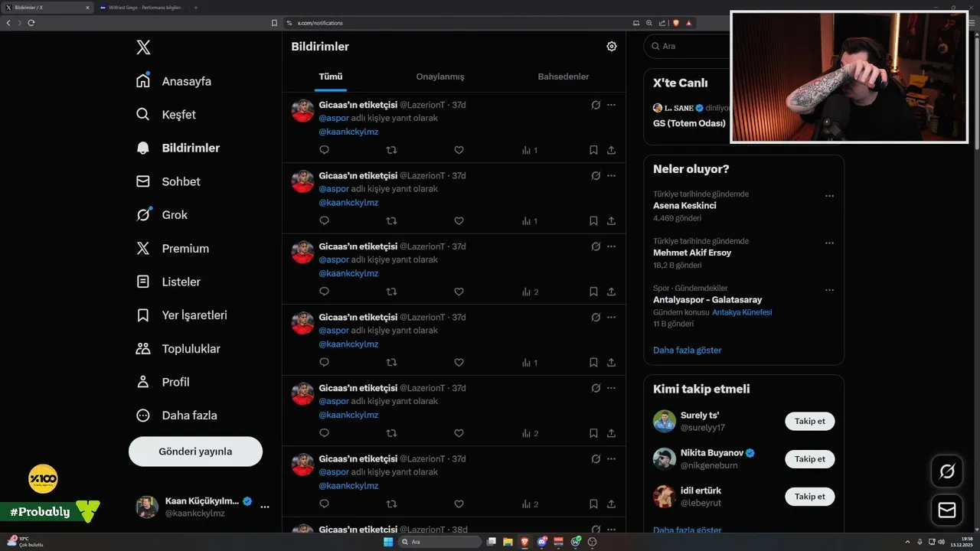This screenshot has width=980, height=551.
Task: Open the floating Grok button
Action: point(947,471)
